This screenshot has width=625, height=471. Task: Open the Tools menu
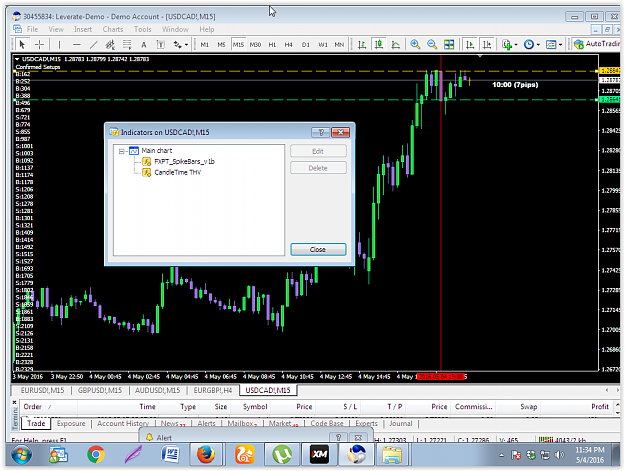pos(142,29)
